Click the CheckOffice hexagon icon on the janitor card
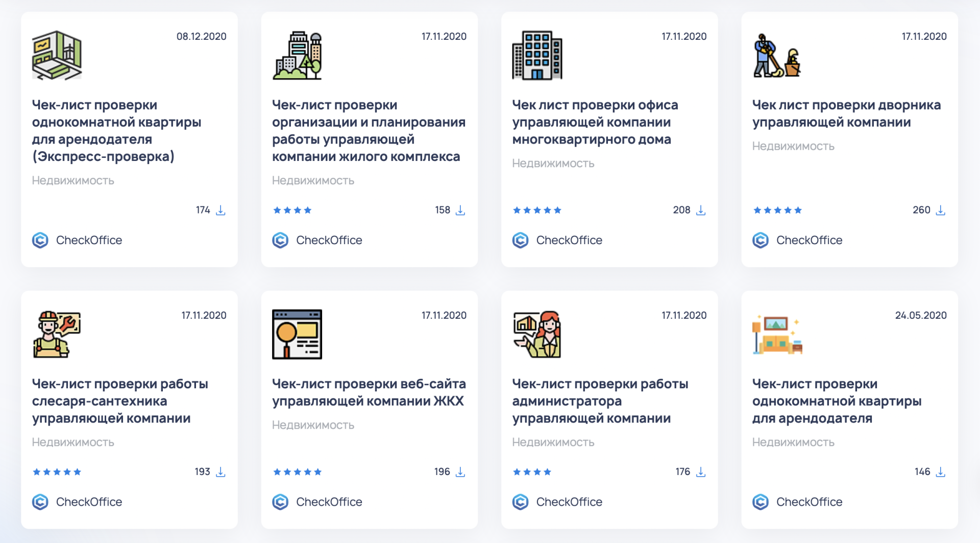This screenshot has height=543, width=980. click(x=761, y=240)
